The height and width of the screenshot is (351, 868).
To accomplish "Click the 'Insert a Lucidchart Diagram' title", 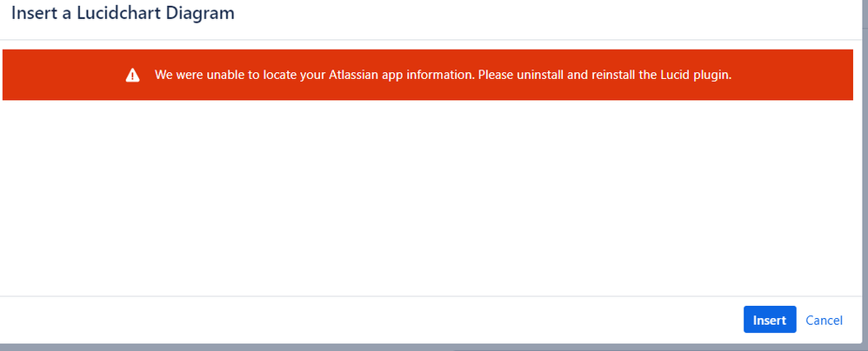I will [x=123, y=13].
